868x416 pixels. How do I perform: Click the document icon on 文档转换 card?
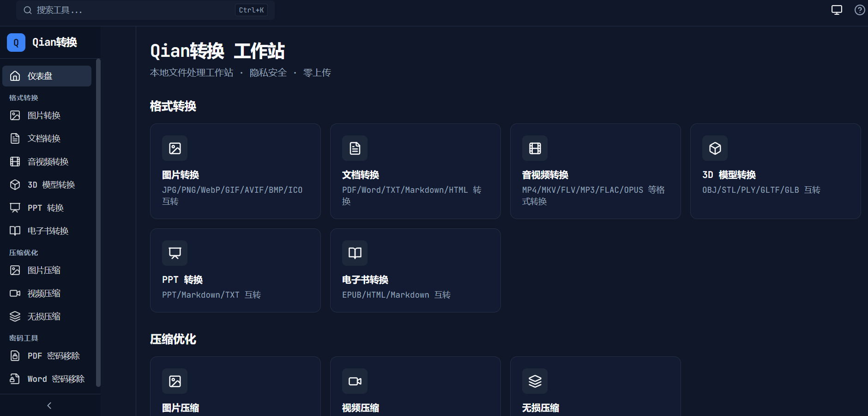[355, 148]
